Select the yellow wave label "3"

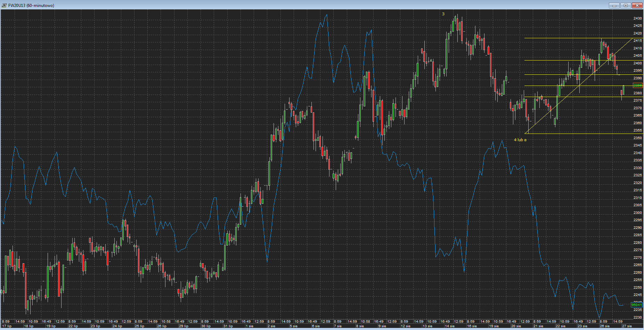click(443, 14)
